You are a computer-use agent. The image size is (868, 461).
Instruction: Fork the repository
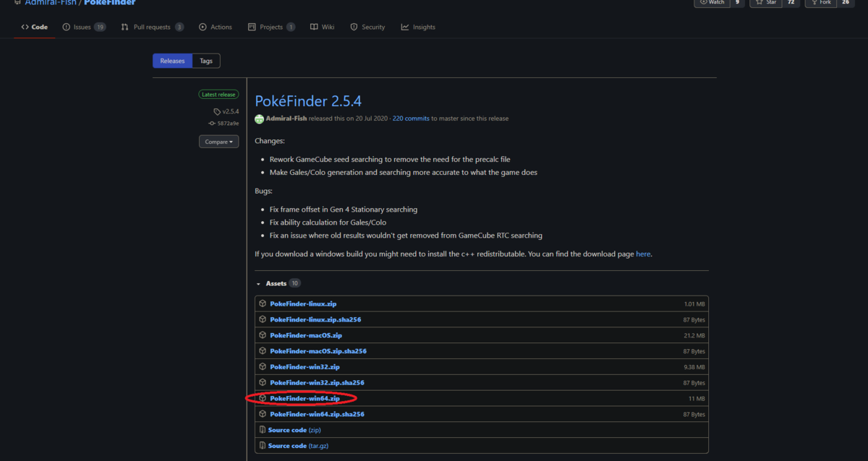click(x=820, y=3)
